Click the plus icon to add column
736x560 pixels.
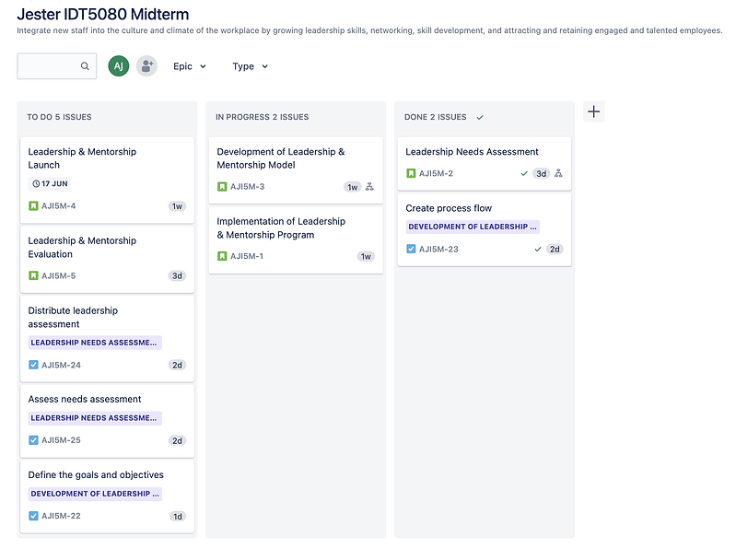click(594, 112)
